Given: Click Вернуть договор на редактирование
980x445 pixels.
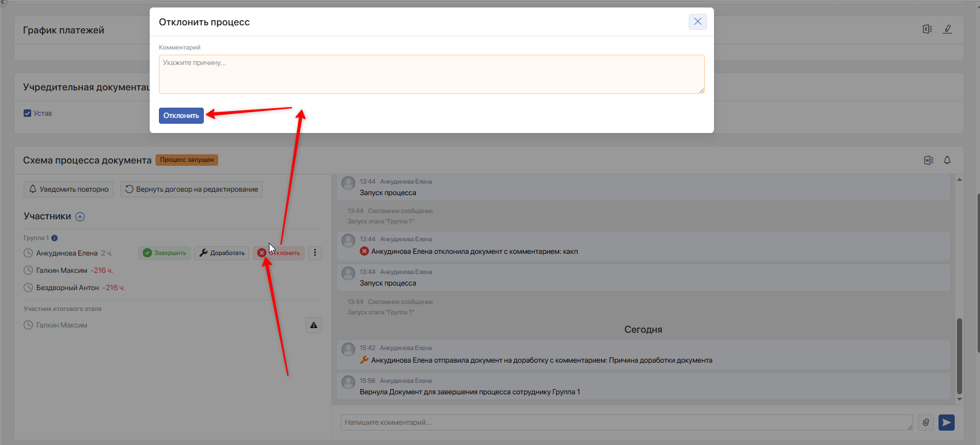Looking at the screenshot, I should pos(191,189).
